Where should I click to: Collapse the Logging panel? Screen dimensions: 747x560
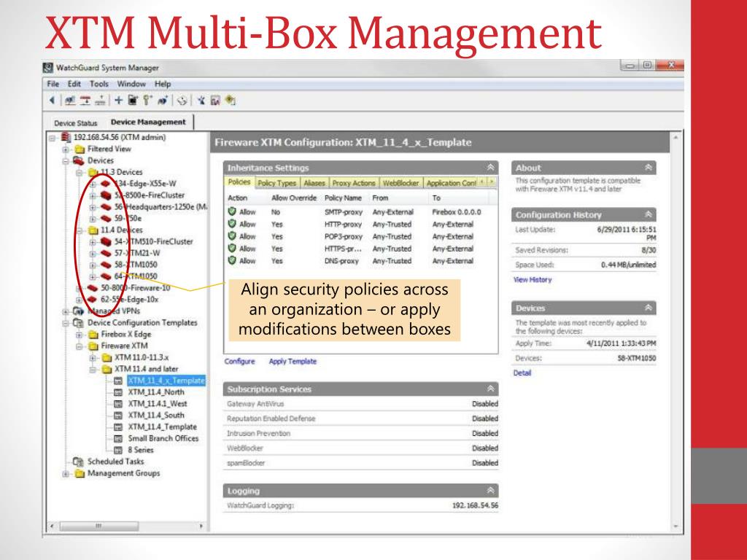(x=490, y=491)
